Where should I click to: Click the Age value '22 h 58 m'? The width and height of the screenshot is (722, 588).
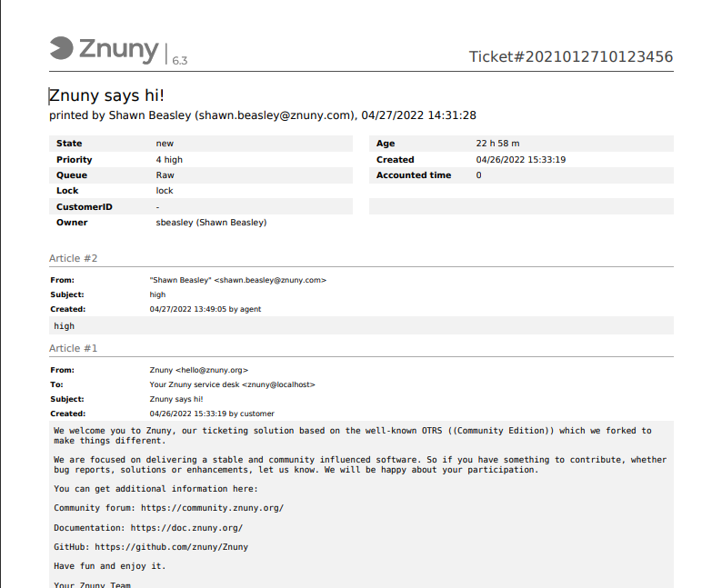pyautogui.click(x=497, y=144)
